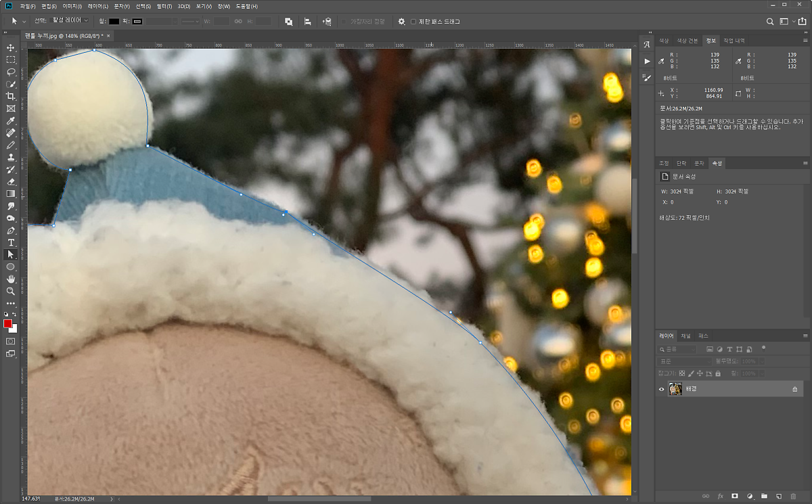Click the path operations button in options bar

tap(289, 22)
